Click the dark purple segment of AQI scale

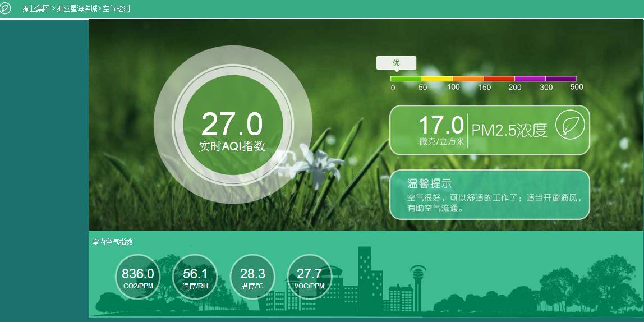click(561, 79)
